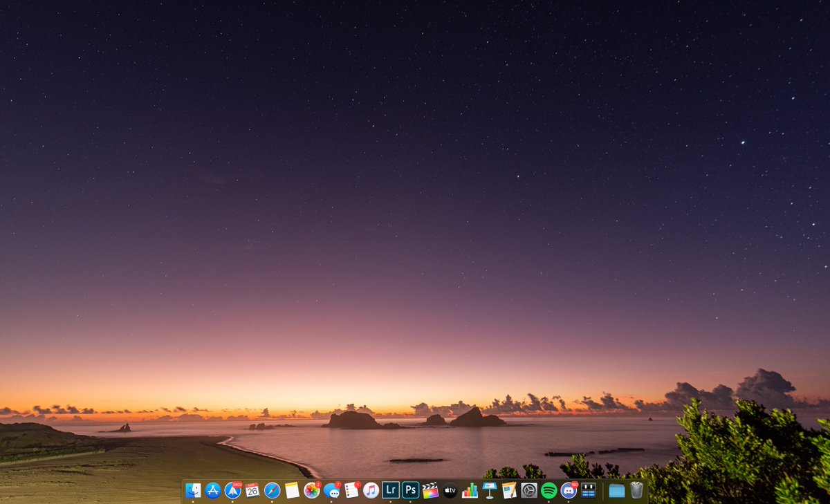The width and height of the screenshot is (830, 504).
Task: Launch Spotify
Action: tap(549, 490)
